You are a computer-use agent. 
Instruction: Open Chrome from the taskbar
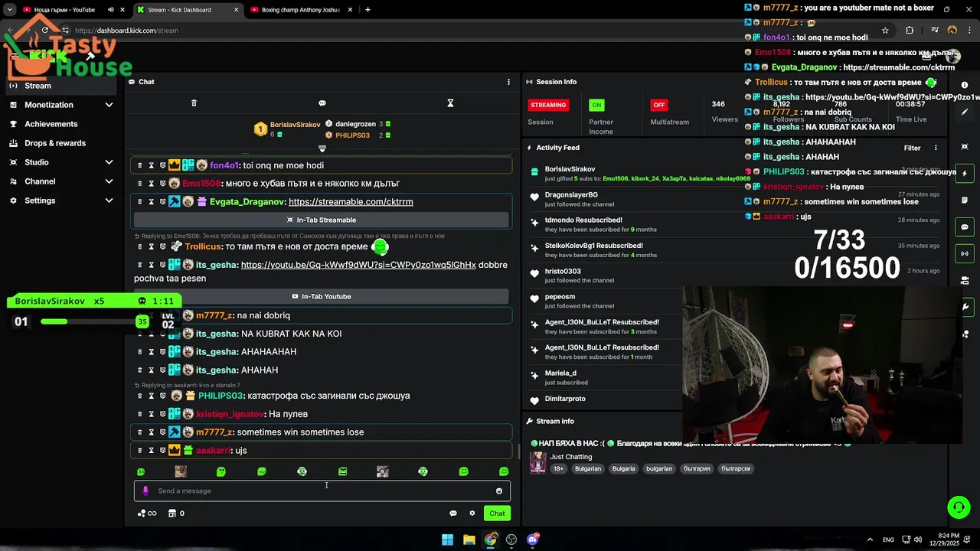pos(491,540)
